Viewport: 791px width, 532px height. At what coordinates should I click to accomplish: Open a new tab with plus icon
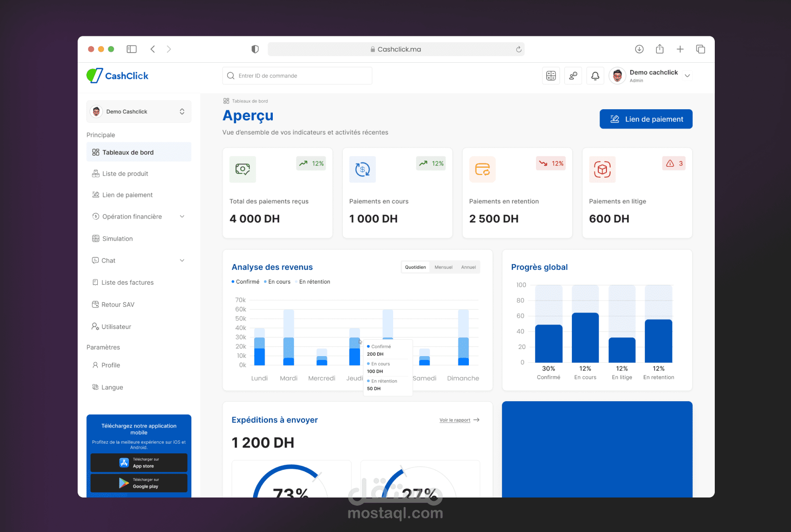(680, 49)
